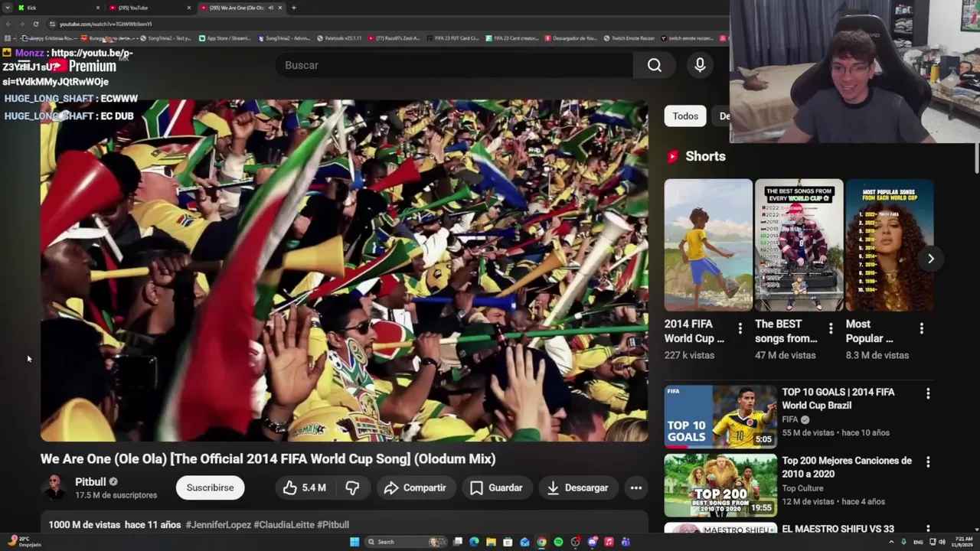Image resolution: width=980 pixels, height=551 pixels.
Task: Open Discord from the taskbar
Action: point(592,542)
